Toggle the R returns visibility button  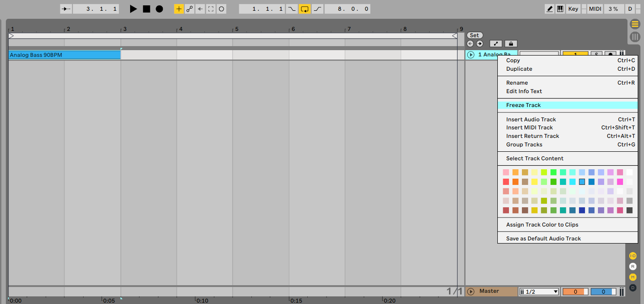[632, 266]
